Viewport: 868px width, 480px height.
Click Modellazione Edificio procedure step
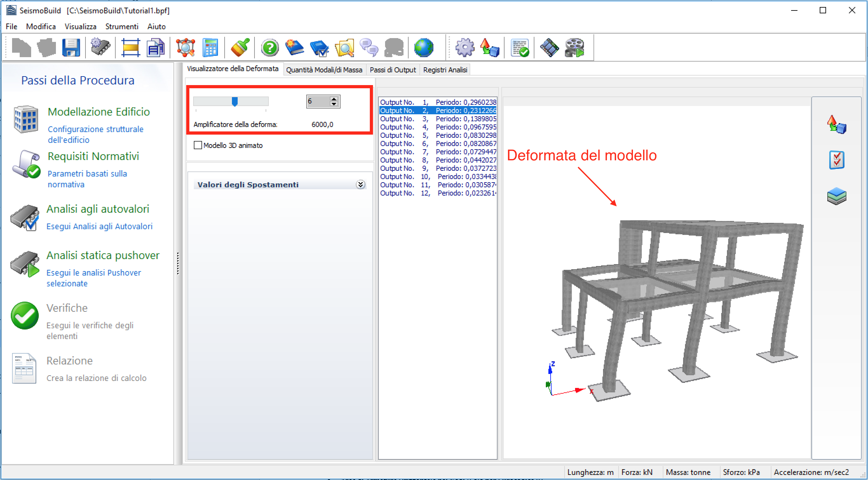click(x=98, y=112)
